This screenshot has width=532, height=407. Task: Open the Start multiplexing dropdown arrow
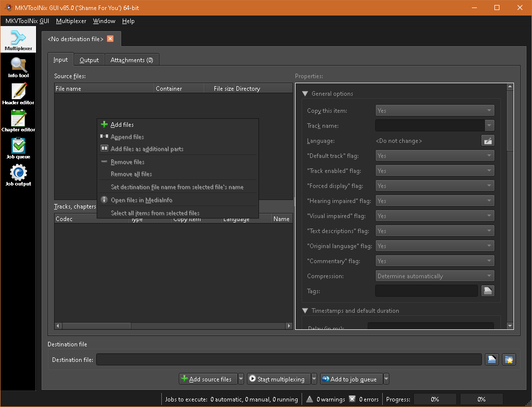[x=314, y=379]
